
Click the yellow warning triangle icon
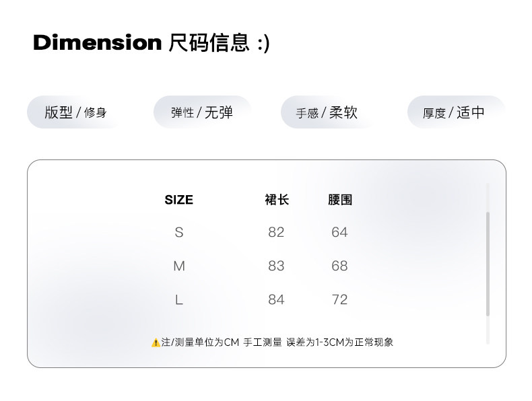click(x=156, y=342)
